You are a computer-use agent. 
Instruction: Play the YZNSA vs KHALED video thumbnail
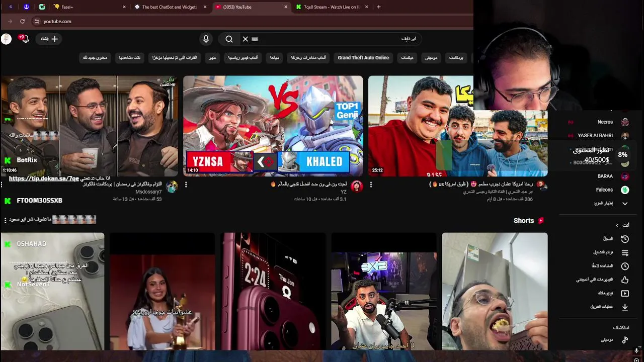coord(273,126)
